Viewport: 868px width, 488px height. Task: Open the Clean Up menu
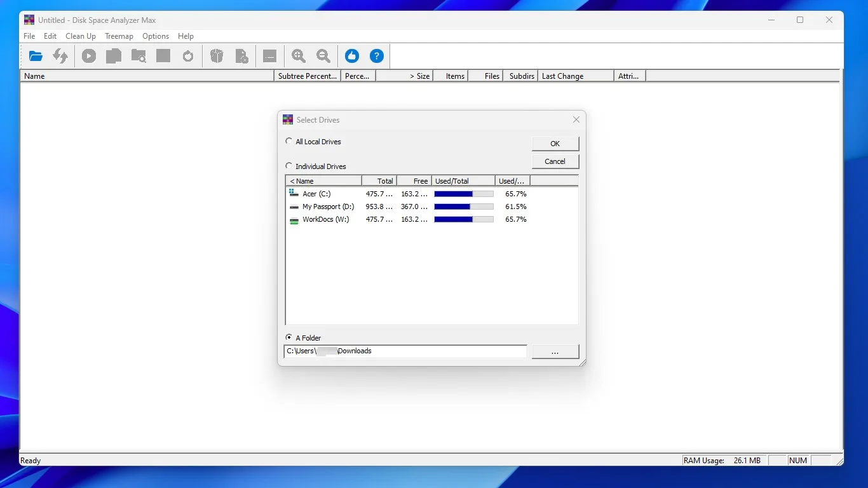click(x=81, y=36)
